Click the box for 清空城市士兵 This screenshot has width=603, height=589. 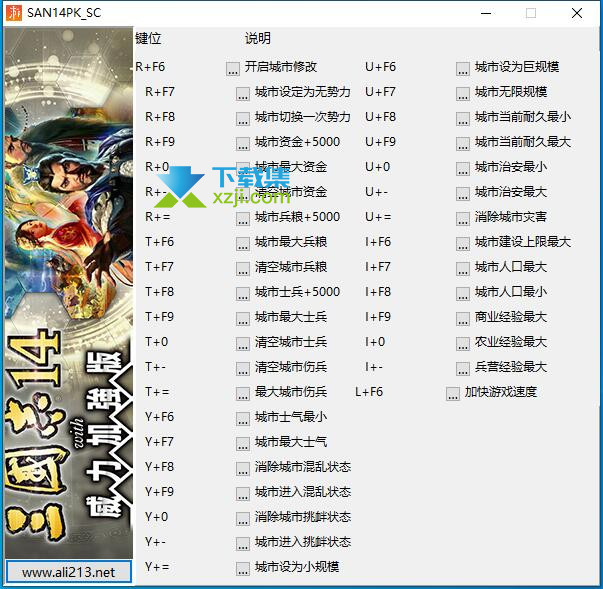tap(243, 343)
